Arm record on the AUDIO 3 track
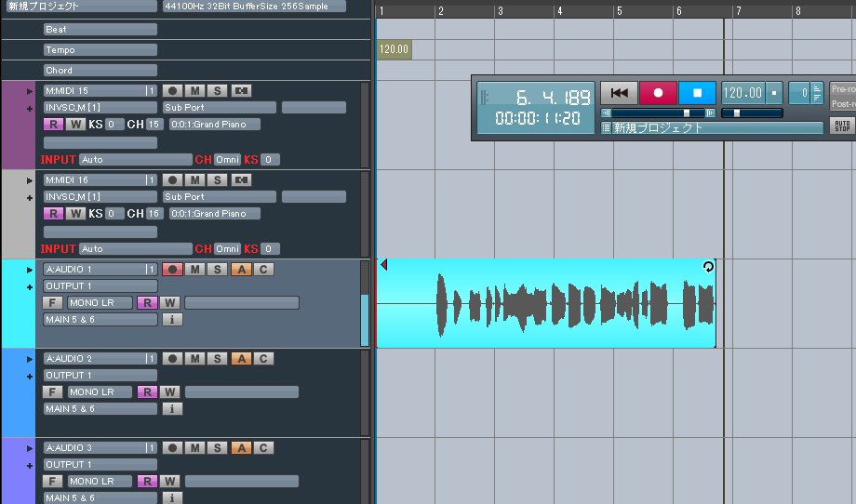This screenshot has height=504, width=856. (172, 448)
